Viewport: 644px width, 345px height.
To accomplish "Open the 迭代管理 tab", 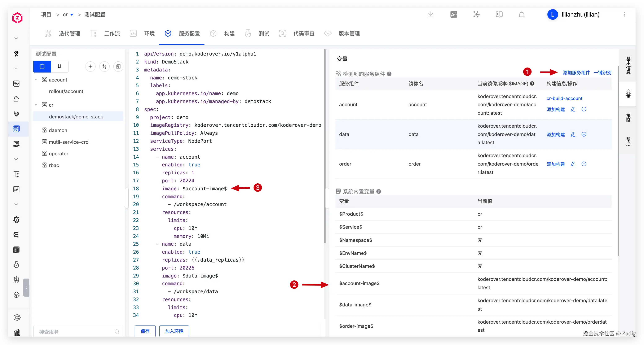I will point(62,34).
